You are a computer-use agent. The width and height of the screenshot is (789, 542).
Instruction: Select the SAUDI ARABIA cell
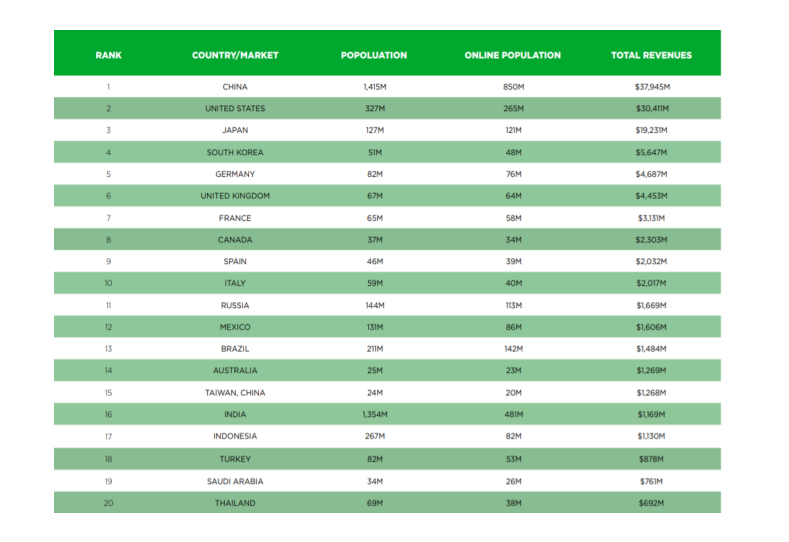235,482
